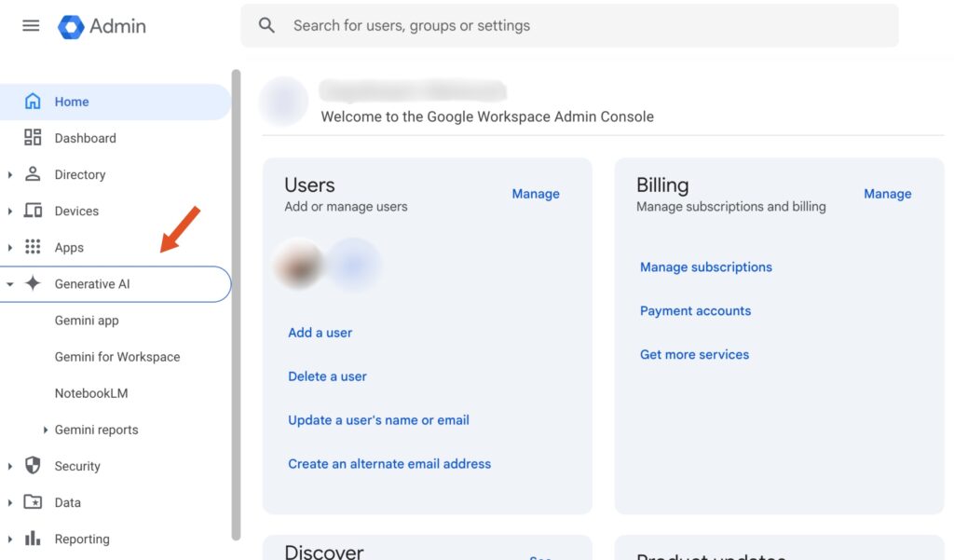Click the Security shield icon
This screenshot has width=954, height=560.
point(33,466)
